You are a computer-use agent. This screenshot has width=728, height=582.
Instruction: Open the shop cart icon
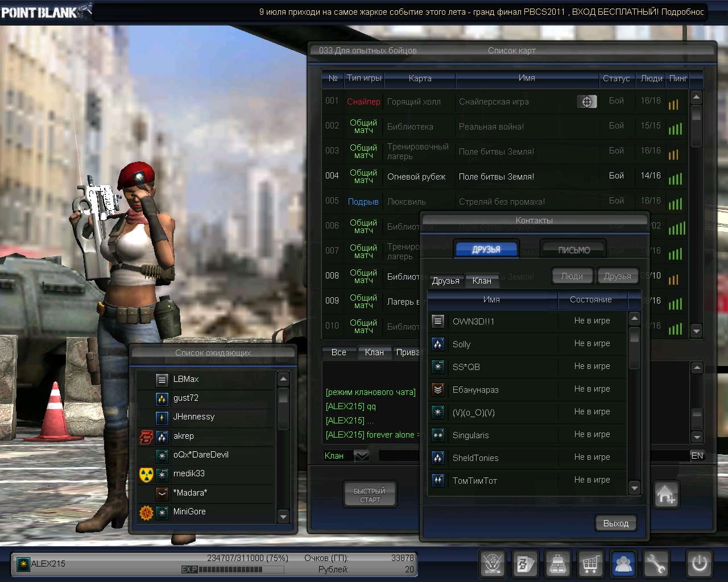tap(591, 564)
